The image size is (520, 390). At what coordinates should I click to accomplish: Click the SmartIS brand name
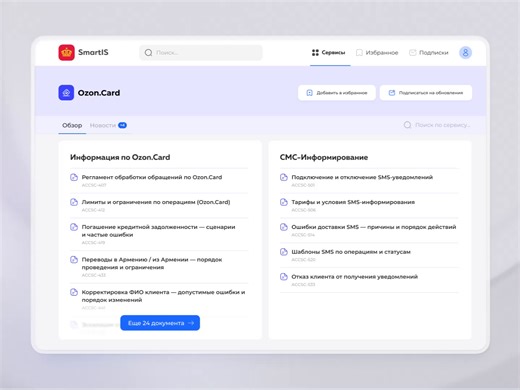93,52
